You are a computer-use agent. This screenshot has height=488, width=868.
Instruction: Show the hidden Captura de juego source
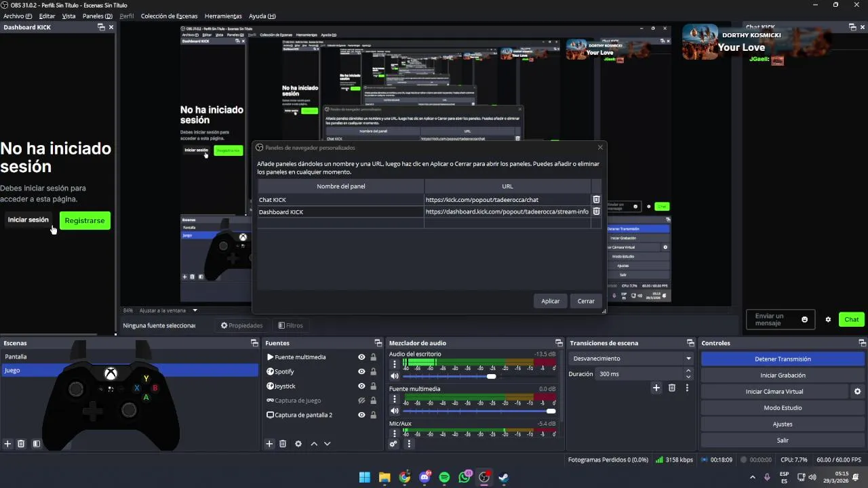pos(361,401)
